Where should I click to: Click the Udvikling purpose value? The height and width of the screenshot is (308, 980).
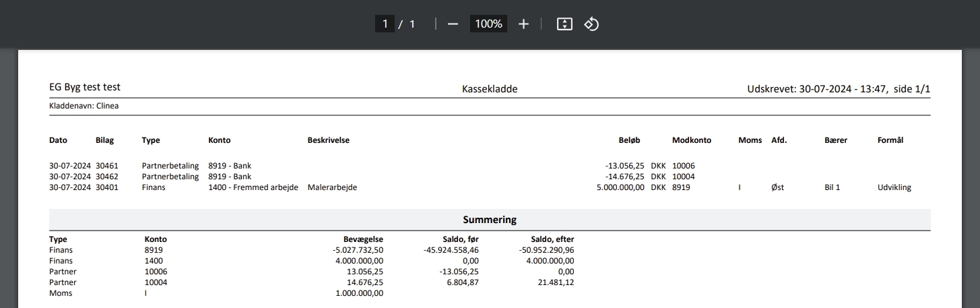[894, 187]
